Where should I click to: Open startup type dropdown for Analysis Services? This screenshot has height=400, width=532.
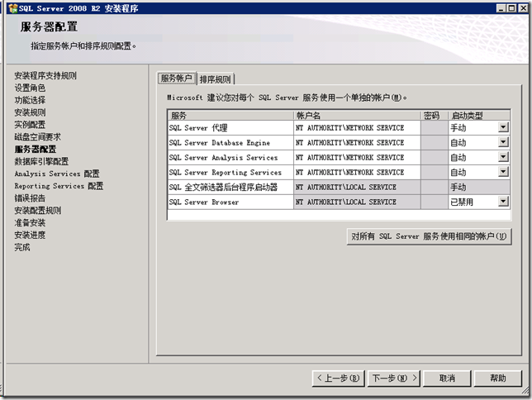pos(503,157)
